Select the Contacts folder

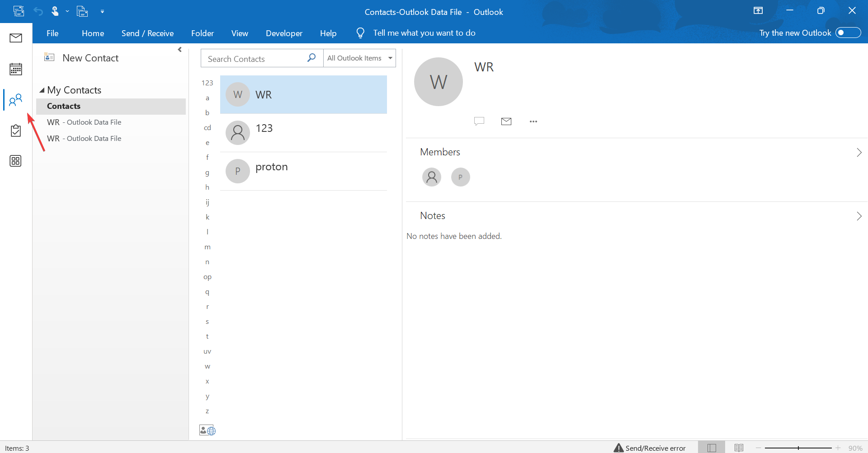coord(111,106)
